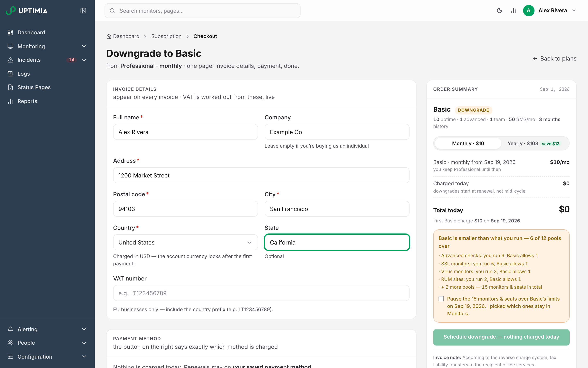The width and height of the screenshot is (588, 368).
Task: Click the Reports chart icon
Action: click(x=10, y=101)
